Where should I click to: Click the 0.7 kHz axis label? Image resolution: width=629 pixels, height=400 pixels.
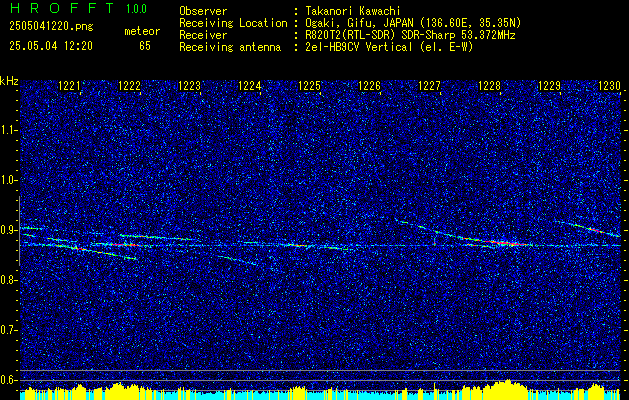tap(8, 330)
